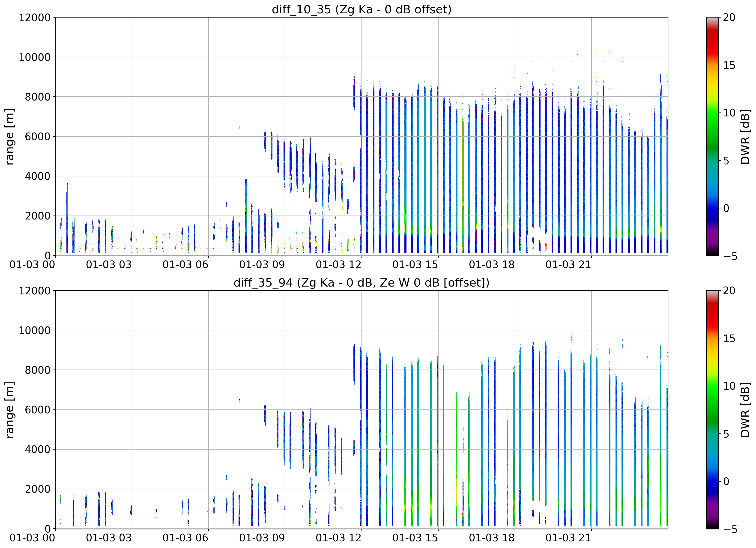Click the bottom plot x-tick '01-03 03'
The width and height of the screenshot is (756, 548).
coord(109,538)
